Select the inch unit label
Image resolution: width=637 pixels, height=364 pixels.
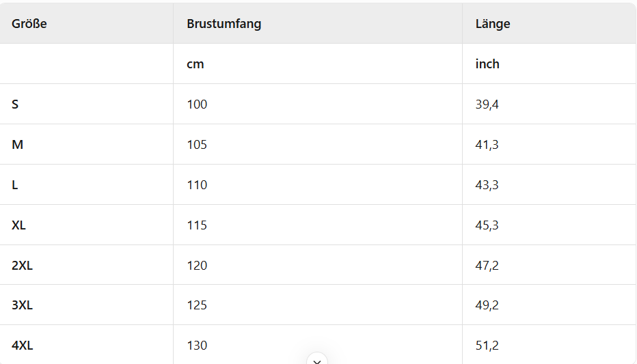pos(487,64)
